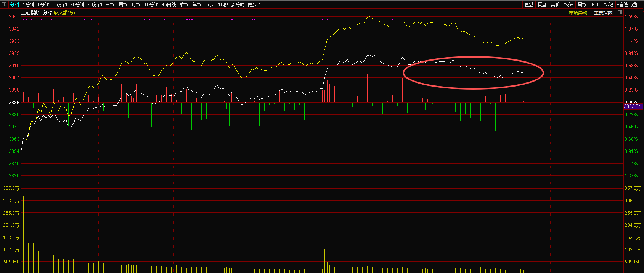This screenshot has height=273, width=644.
Task: Open the 竞价 auction button
Action: [x=555, y=5]
